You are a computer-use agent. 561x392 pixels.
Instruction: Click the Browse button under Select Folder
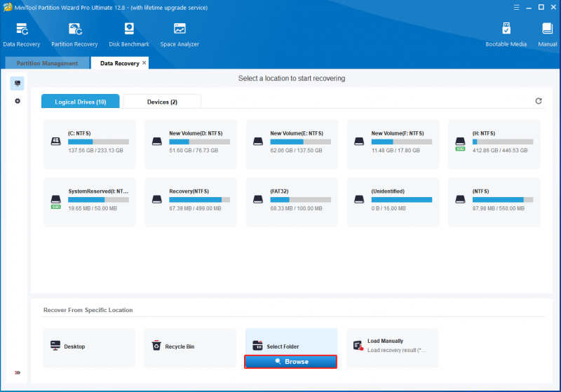click(290, 362)
